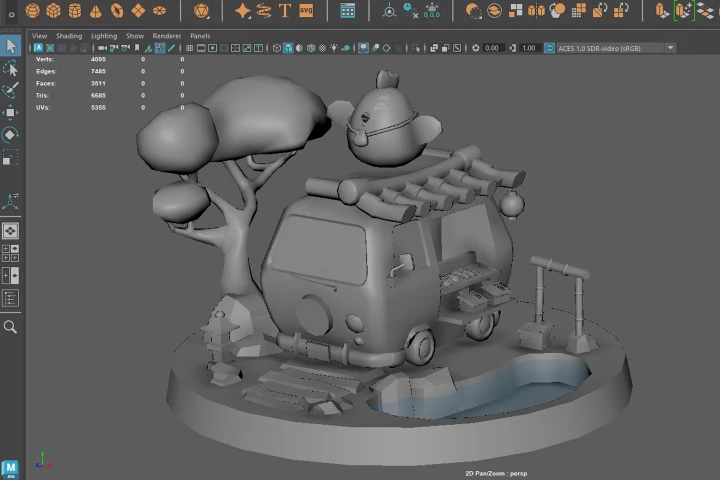Toggle the resolution gate display
The height and width of the screenshot is (480, 720).
212,48
